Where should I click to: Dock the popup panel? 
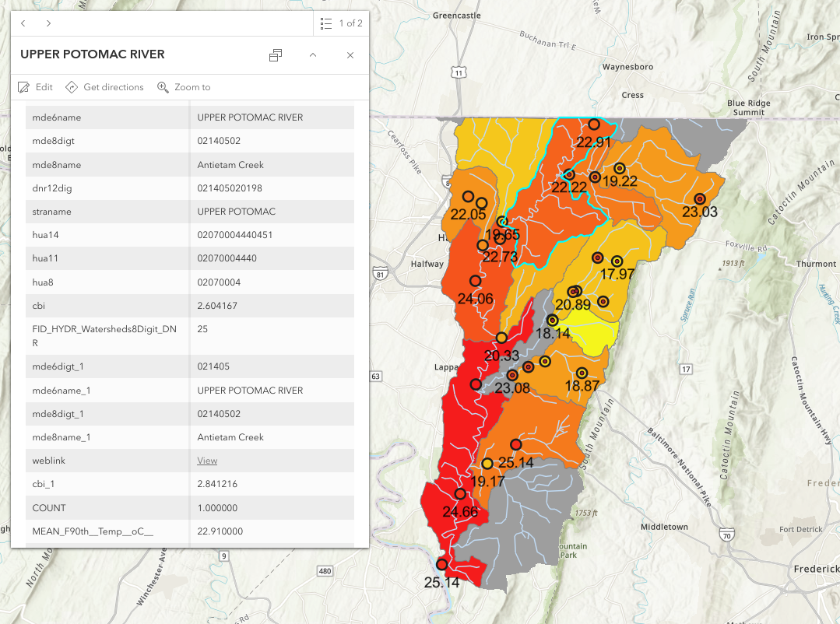click(276, 55)
